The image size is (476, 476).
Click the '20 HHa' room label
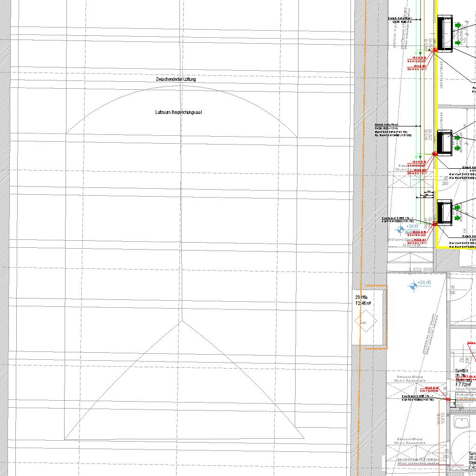coord(362,297)
